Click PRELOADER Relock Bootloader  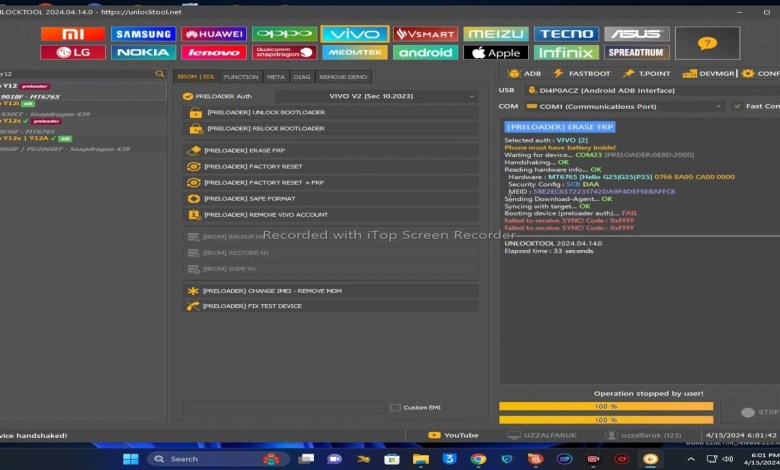pos(330,128)
